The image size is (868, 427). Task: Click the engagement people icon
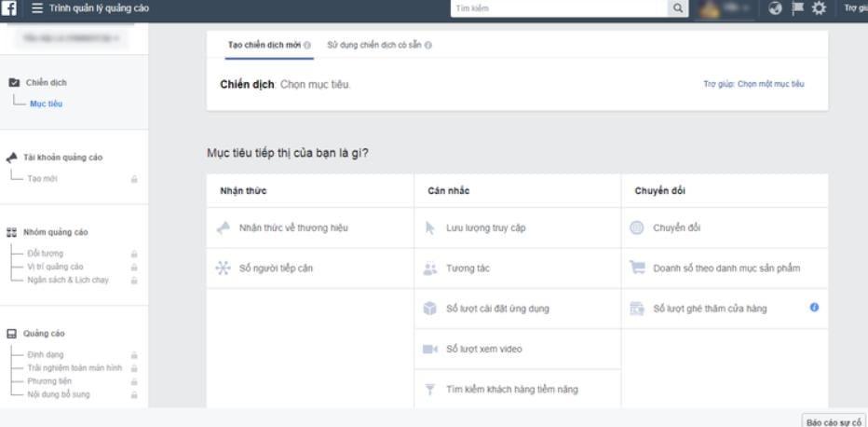point(430,269)
